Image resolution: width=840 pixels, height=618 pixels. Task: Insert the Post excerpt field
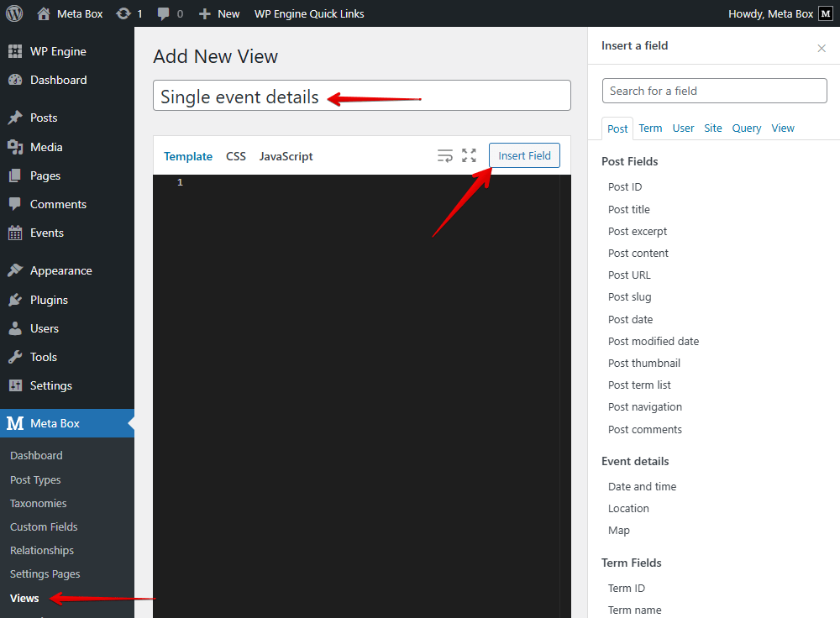(x=638, y=232)
